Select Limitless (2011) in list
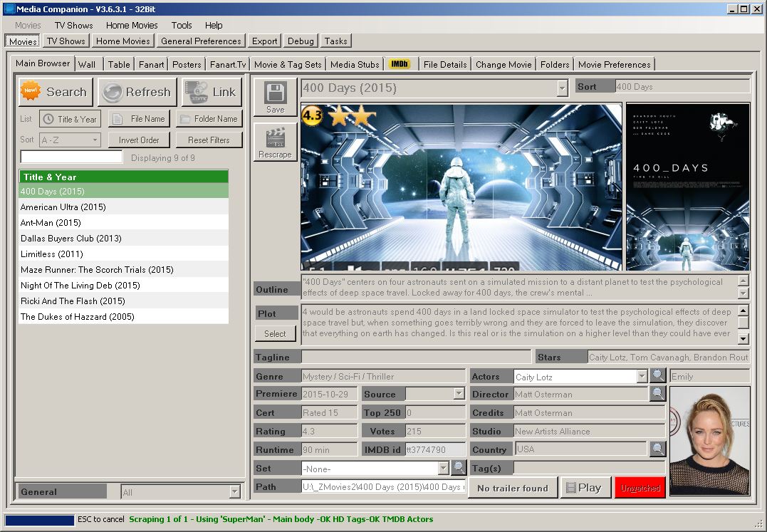Screen dimensions: 767x532 click(x=123, y=254)
